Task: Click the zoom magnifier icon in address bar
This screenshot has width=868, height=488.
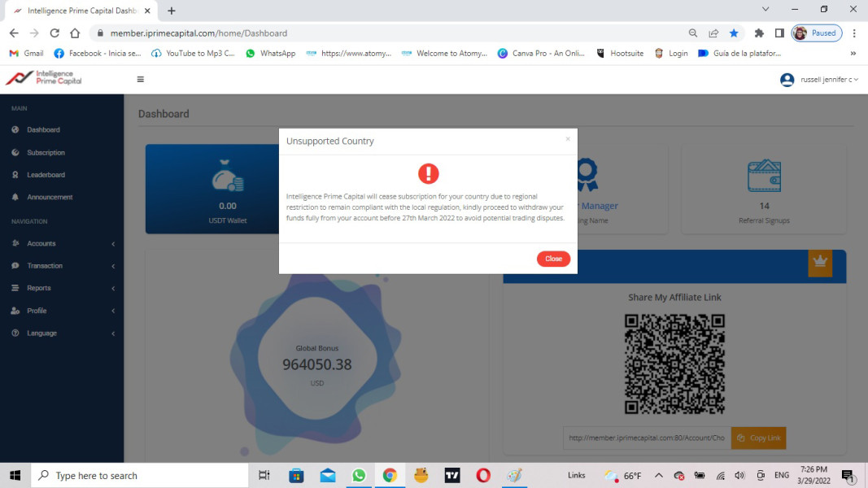Action: (x=692, y=33)
